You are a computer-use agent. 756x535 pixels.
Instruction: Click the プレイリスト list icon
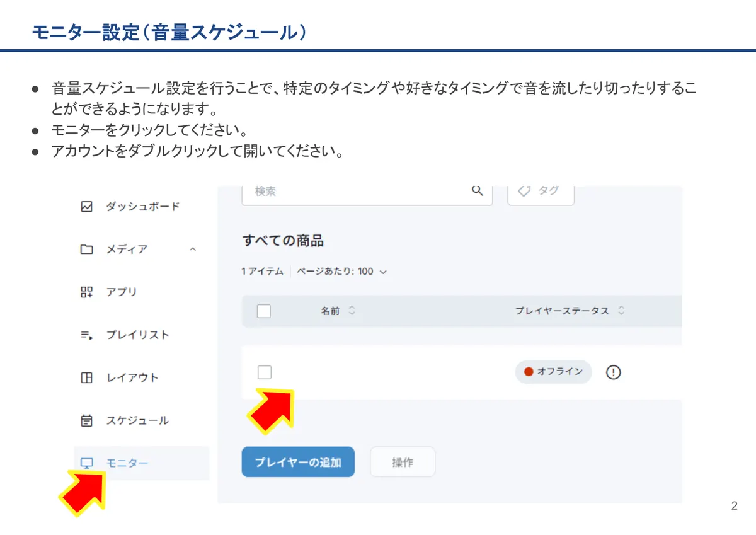coord(87,335)
